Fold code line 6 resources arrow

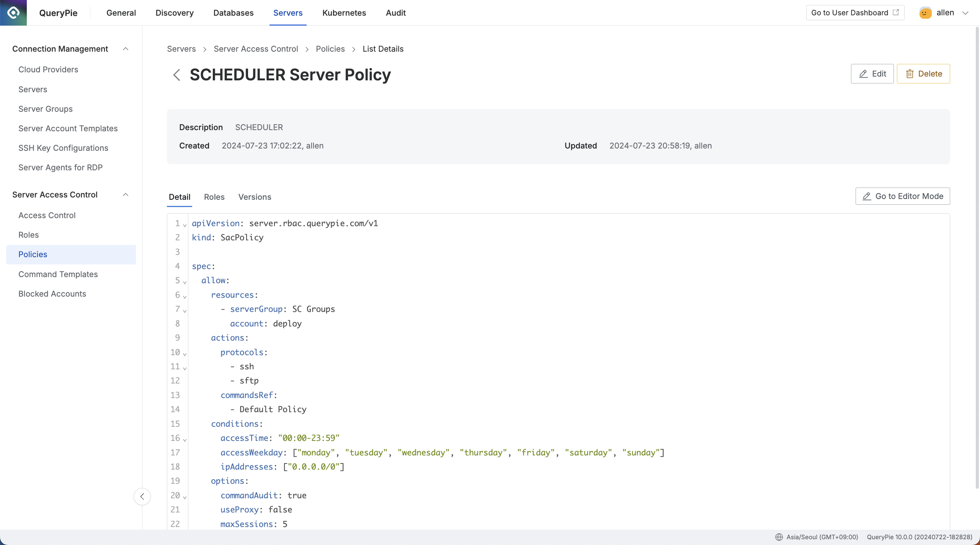tap(185, 297)
